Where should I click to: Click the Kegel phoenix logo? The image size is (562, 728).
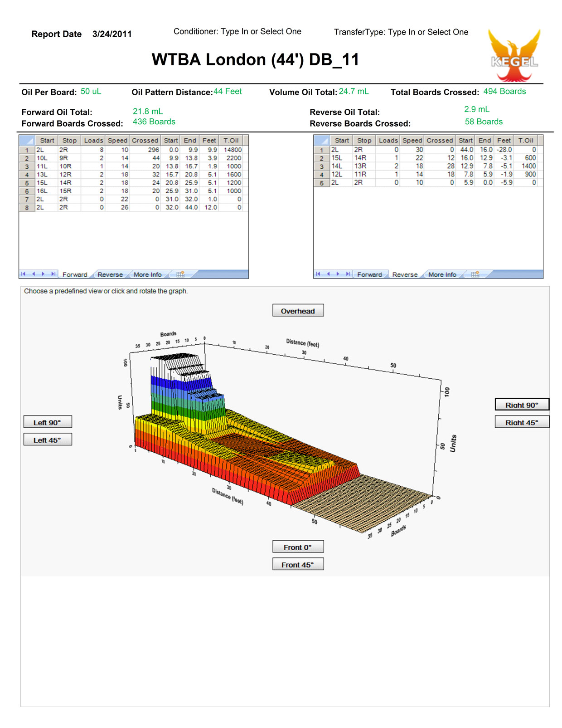pos(514,55)
